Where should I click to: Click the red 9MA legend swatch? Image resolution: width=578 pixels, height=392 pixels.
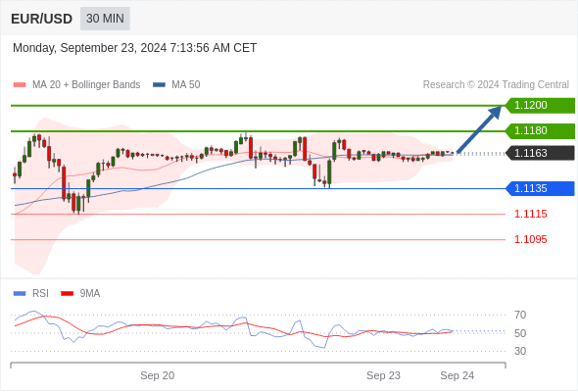click(x=67, y=294)
